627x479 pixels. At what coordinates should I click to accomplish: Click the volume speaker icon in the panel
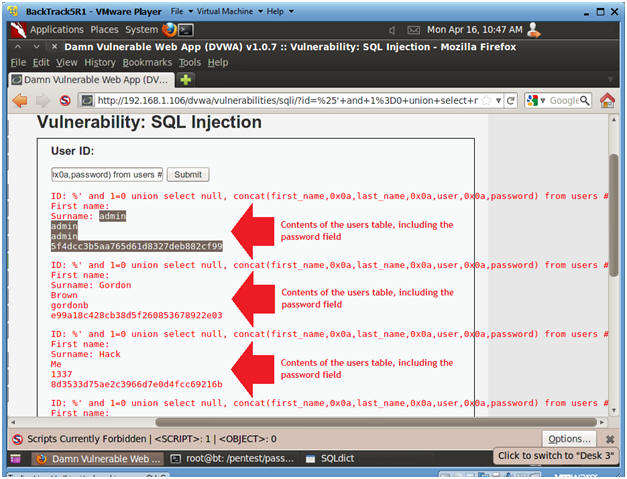[392, 30]
